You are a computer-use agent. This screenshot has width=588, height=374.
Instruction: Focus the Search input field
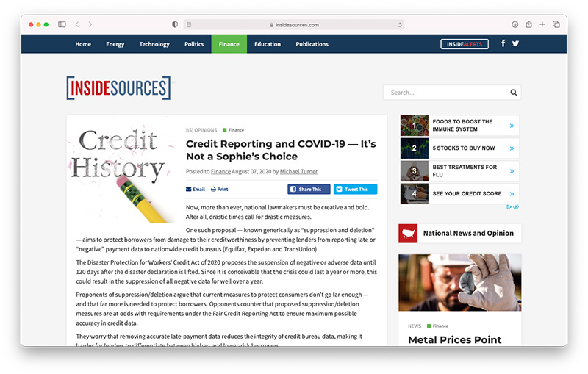coord(446,93)
